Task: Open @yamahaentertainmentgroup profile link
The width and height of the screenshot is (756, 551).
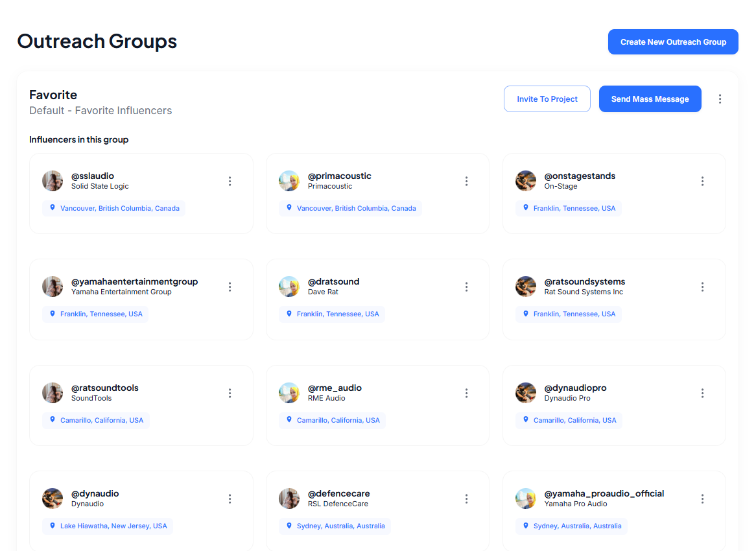Action: [134, 282]
